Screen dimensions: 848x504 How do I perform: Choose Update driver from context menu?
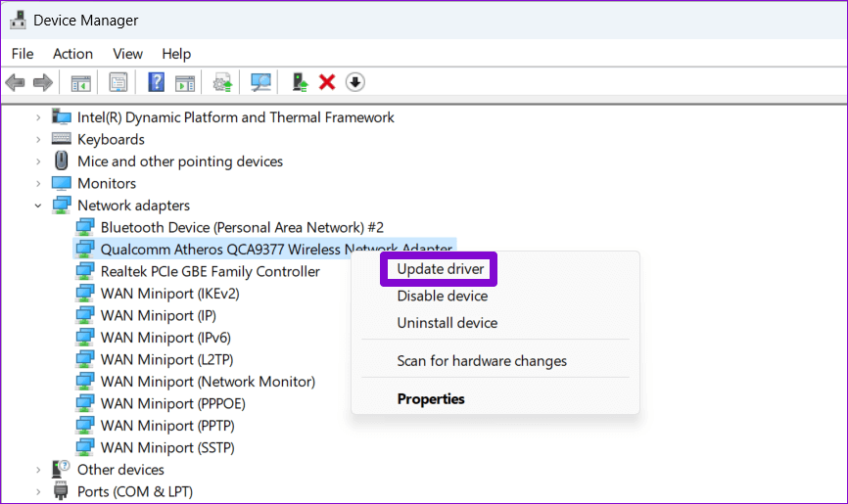pyautogui.click(x=439, y=269)
